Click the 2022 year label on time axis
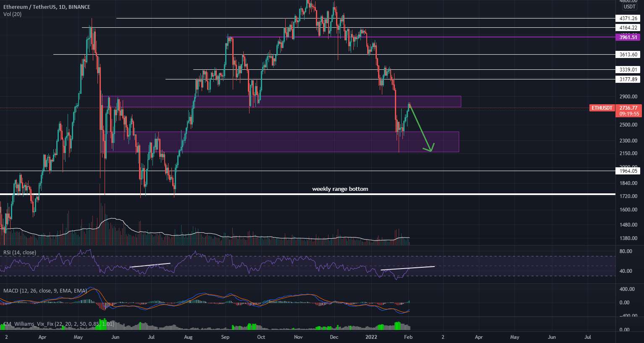This screenshot has width=644, height=343. [x=371, y=337]
